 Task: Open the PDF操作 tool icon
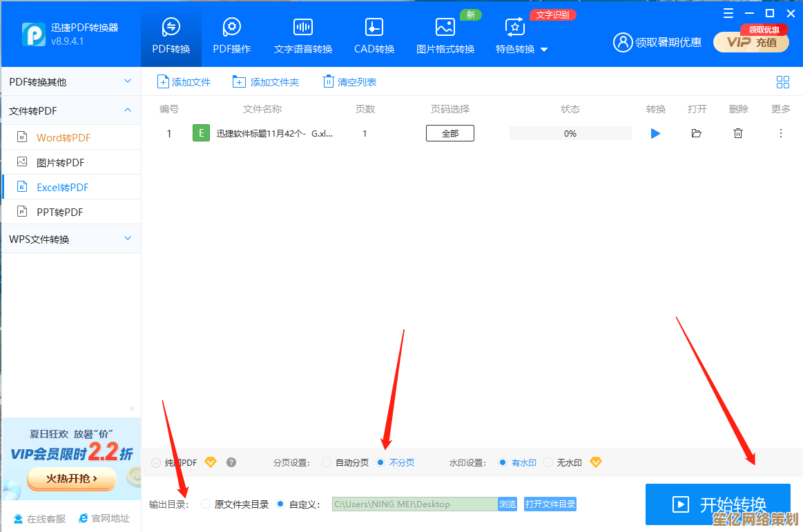[231, 28]
